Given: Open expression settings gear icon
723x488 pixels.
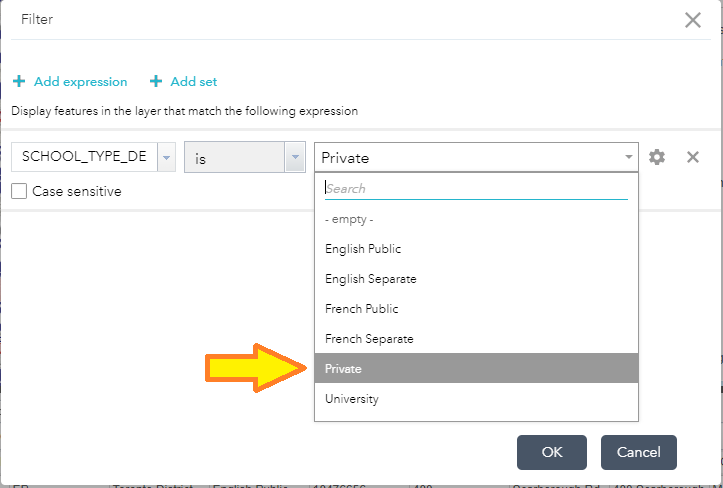Looking at the screenshot, I should [656, 157].
